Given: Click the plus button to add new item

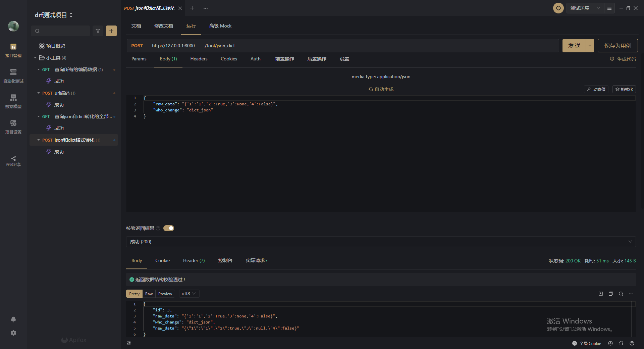Looking at the screenshot, I should 111,31.
